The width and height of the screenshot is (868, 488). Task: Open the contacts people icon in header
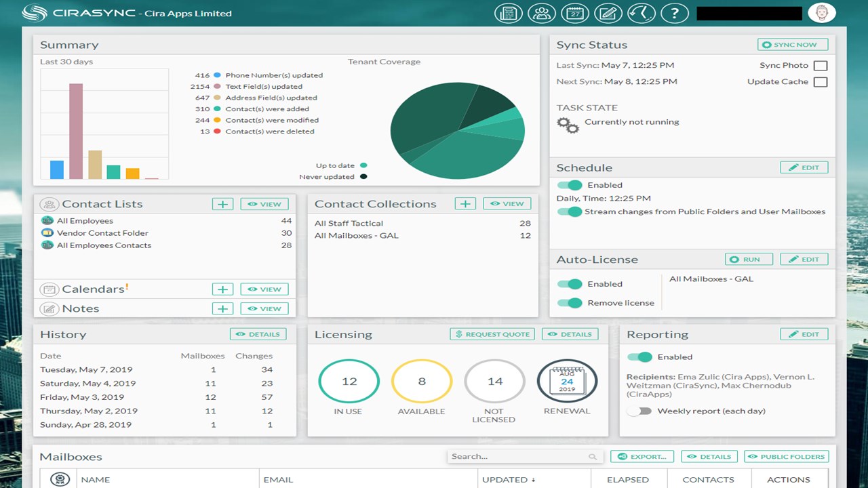coord(541,13)
